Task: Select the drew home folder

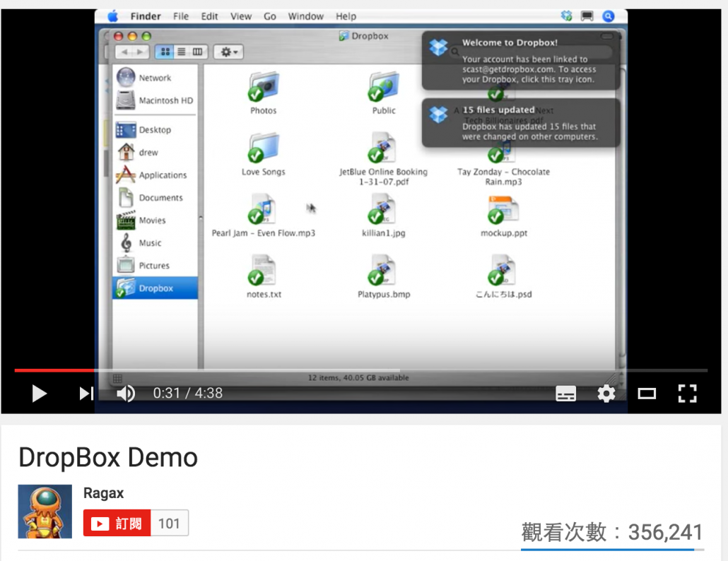Action: click(x=155, y=152)
